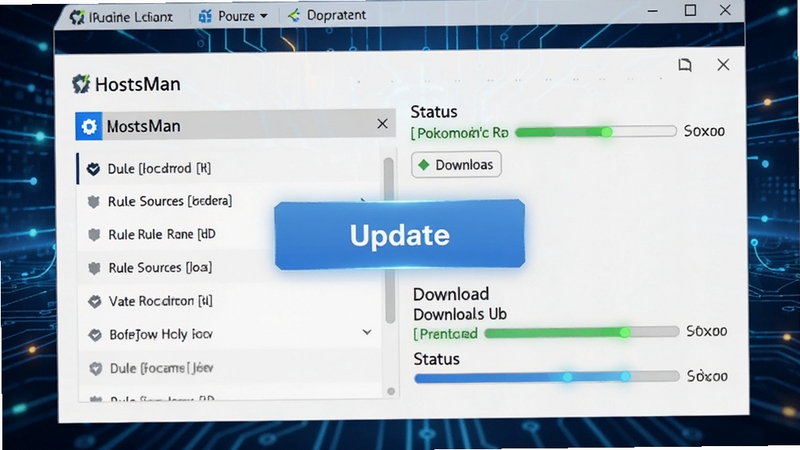Click the Downloals Ub label
This screenshot has width=800, height=450.
coord(460,314)
